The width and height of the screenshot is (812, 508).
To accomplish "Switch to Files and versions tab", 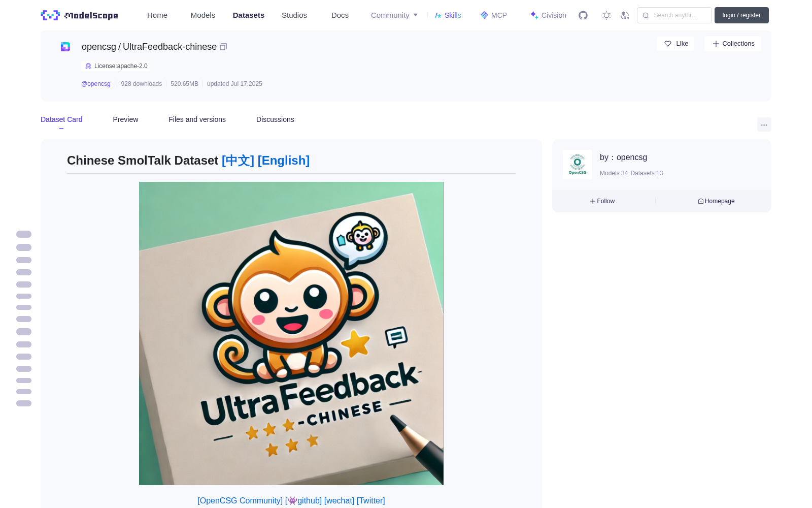I will [197, 119].
